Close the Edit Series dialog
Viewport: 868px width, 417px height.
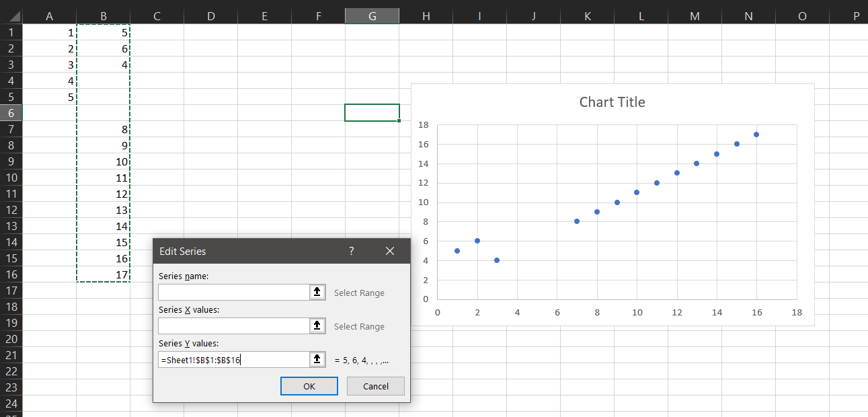(x=390, y=251)
